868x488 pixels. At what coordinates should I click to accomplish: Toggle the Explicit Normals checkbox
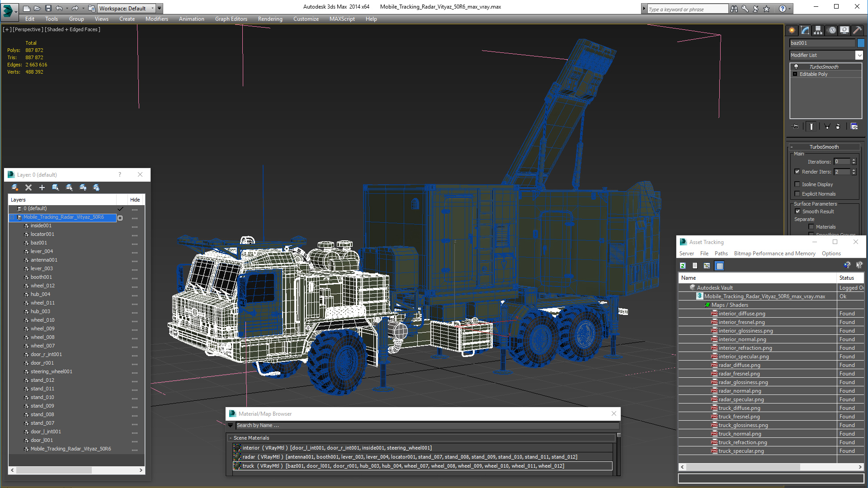(x=797, y=194)
